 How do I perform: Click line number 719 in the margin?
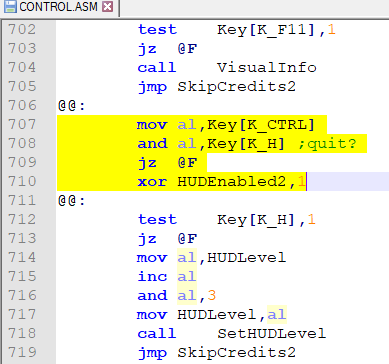click(x=22, y=352)
